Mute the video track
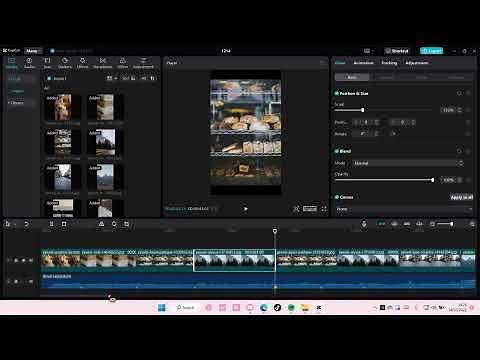Screen dimensions: 480x360 [x=31, y=260]
